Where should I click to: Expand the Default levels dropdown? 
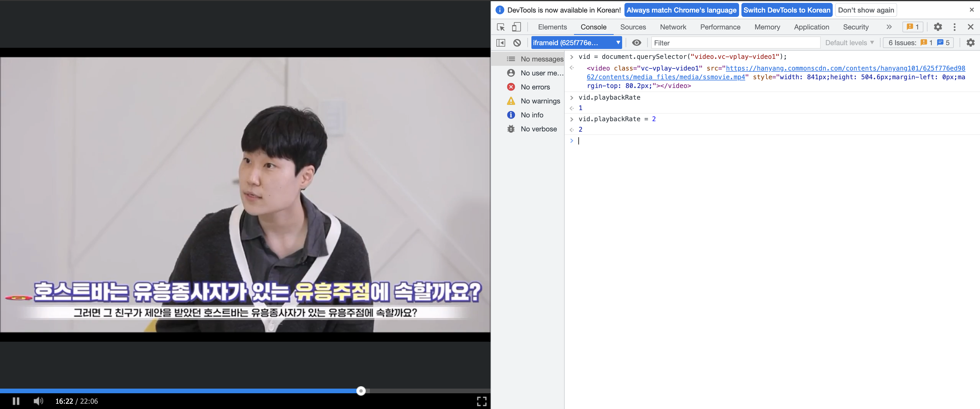(849, 43)
